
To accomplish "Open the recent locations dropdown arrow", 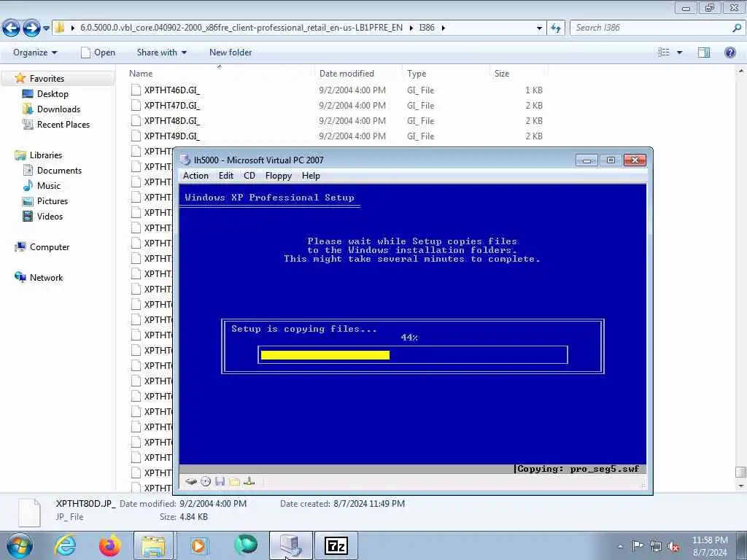I will pyautogui.click(x=46, y=28).
